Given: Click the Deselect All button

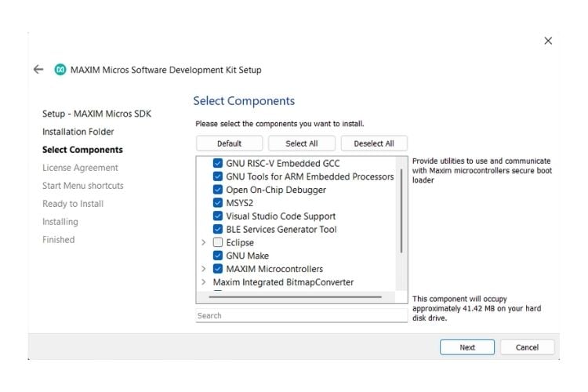Looking at the screenshot, I should [374, 143].
